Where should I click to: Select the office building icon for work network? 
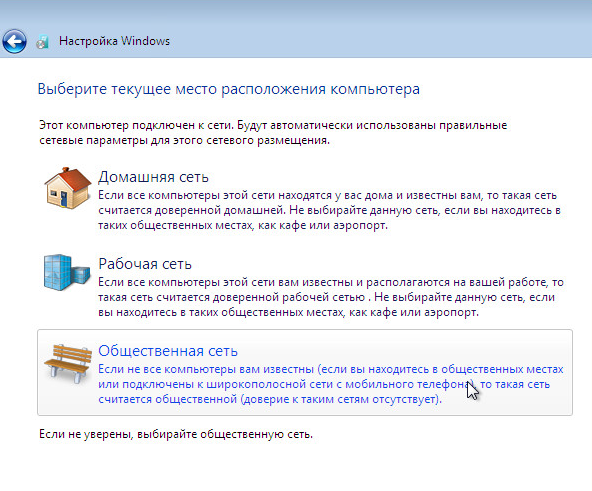[x=67, y=272]
